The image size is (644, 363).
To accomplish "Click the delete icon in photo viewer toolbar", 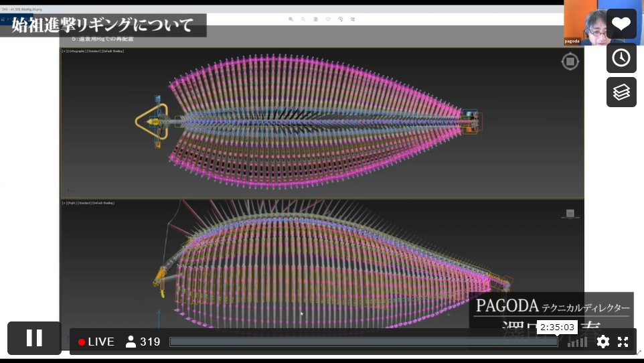I will tap(315, 19).
